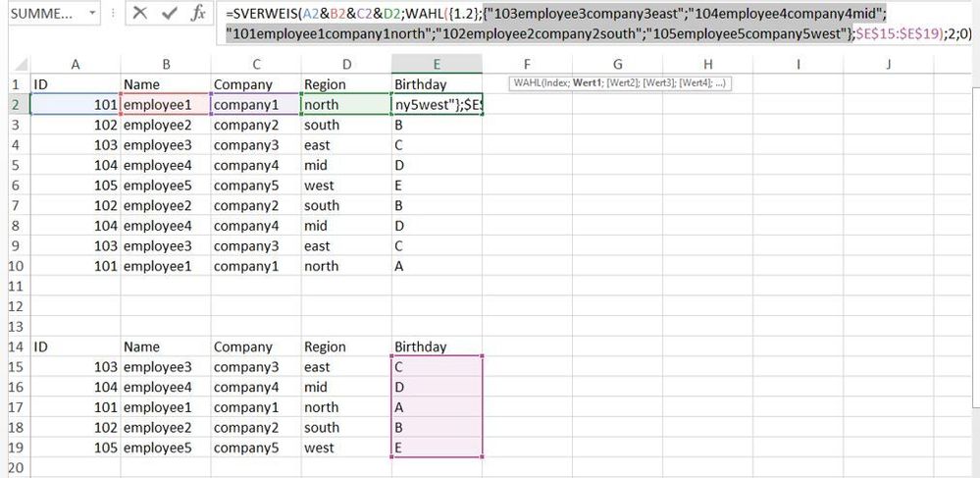Select cell C2 company1
Viewport: 980px width, 478px height.
click(x=256, y=104)
